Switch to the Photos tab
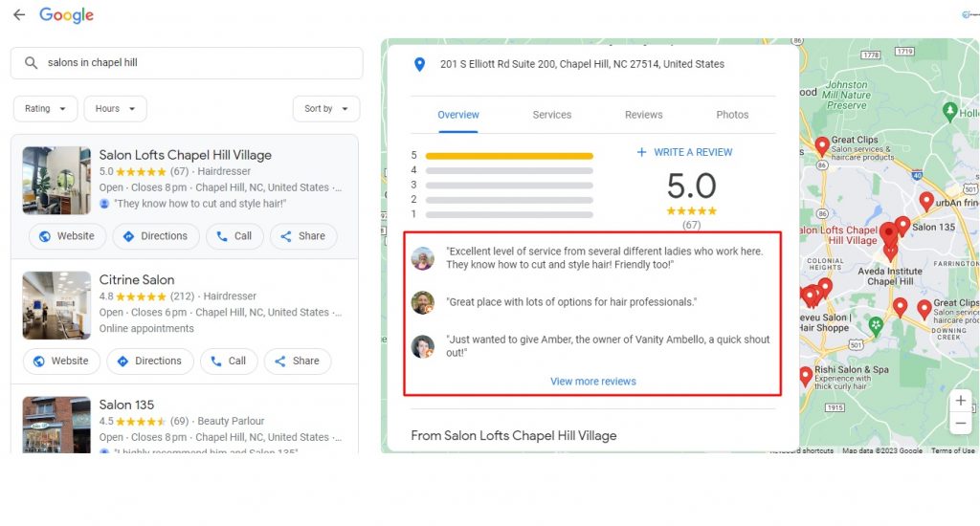Viewport: 980px width, 526px height. tap(732, 115)
